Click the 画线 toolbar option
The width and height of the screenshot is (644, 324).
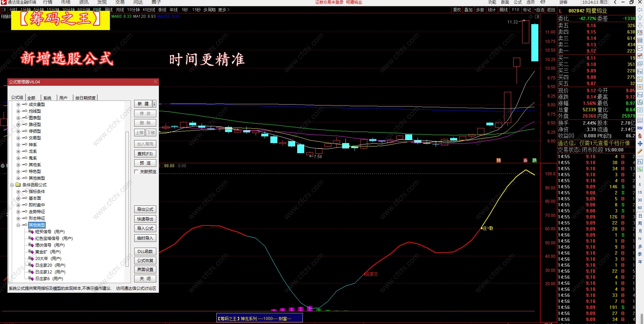coord(503,10)
